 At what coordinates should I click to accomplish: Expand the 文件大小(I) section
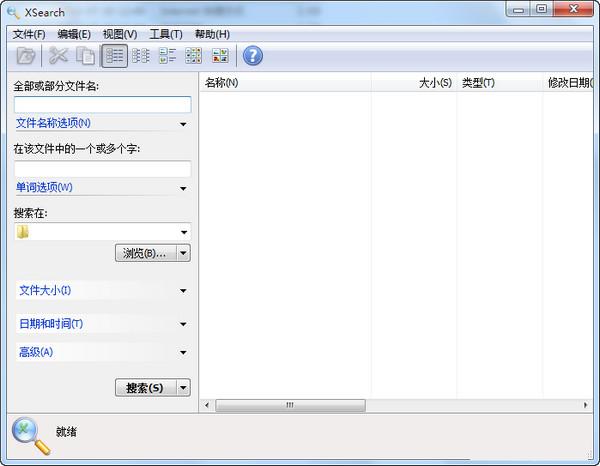[x=102, y=291]
